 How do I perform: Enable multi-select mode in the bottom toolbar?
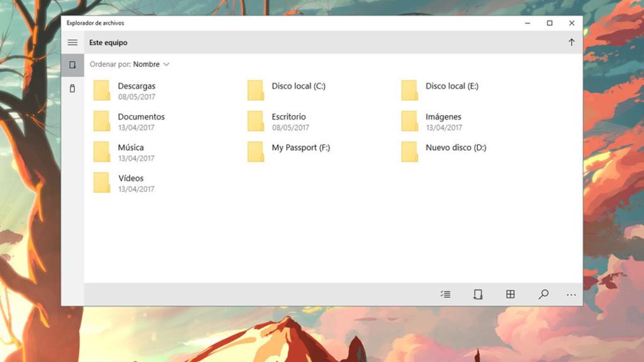(445, 293)
